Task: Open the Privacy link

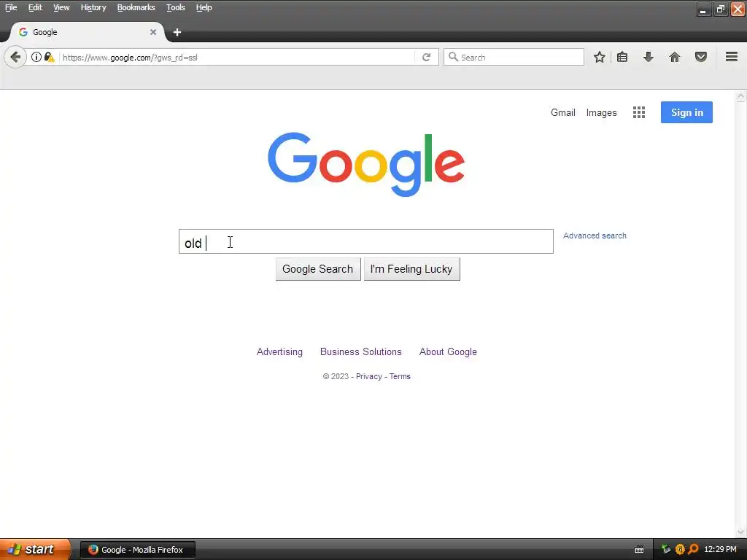Action: 368,377
